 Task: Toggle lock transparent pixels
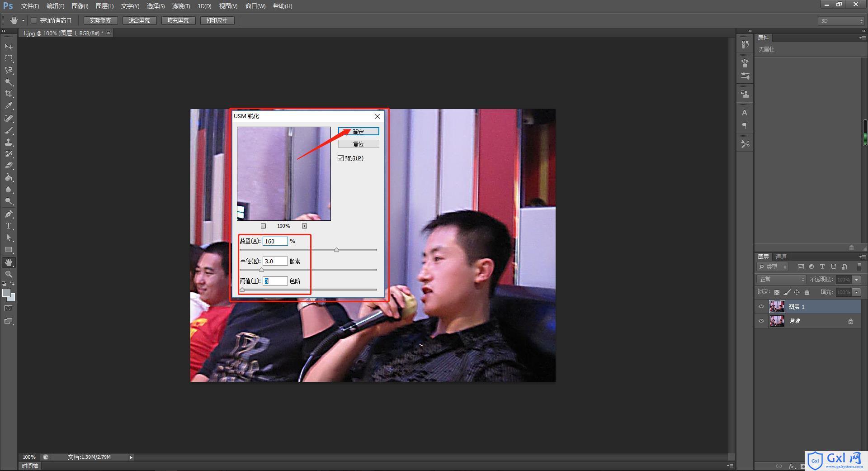777,292
